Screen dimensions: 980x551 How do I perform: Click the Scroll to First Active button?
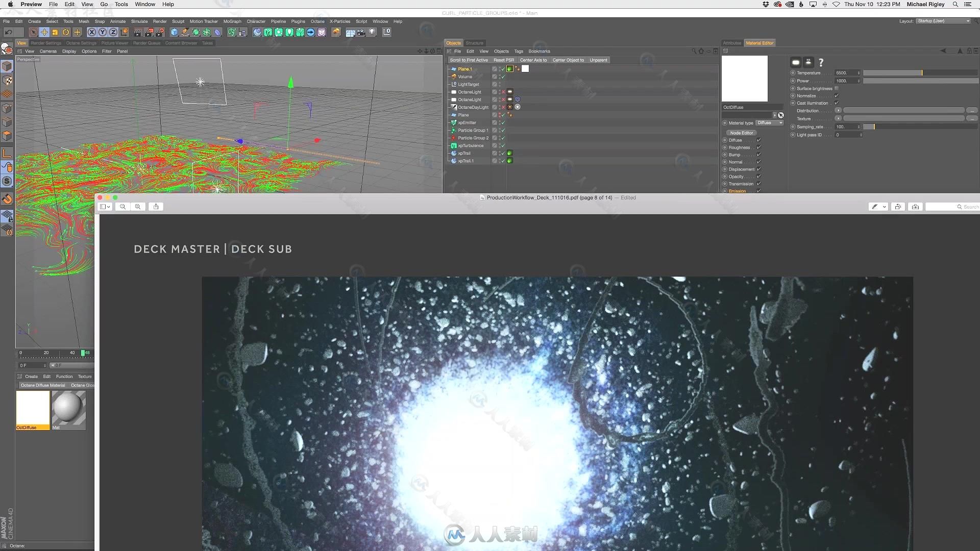[469, 60]
